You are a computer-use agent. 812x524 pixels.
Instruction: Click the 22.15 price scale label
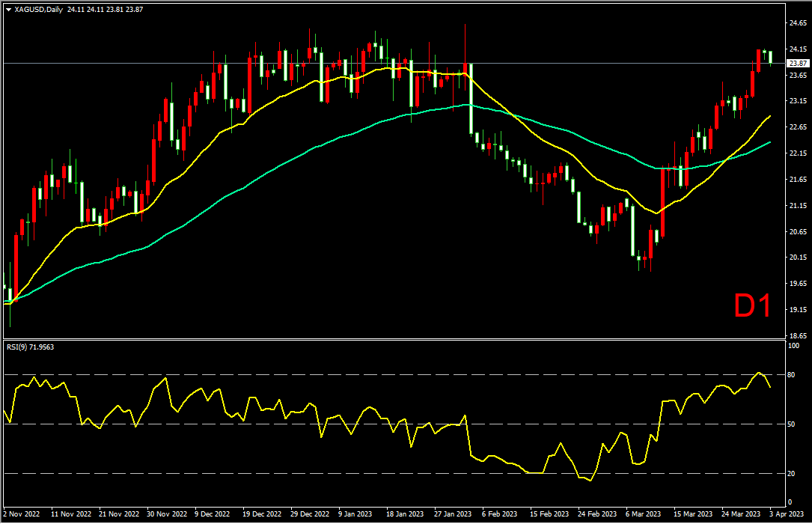pyautogui.click(x=798, y=153)
